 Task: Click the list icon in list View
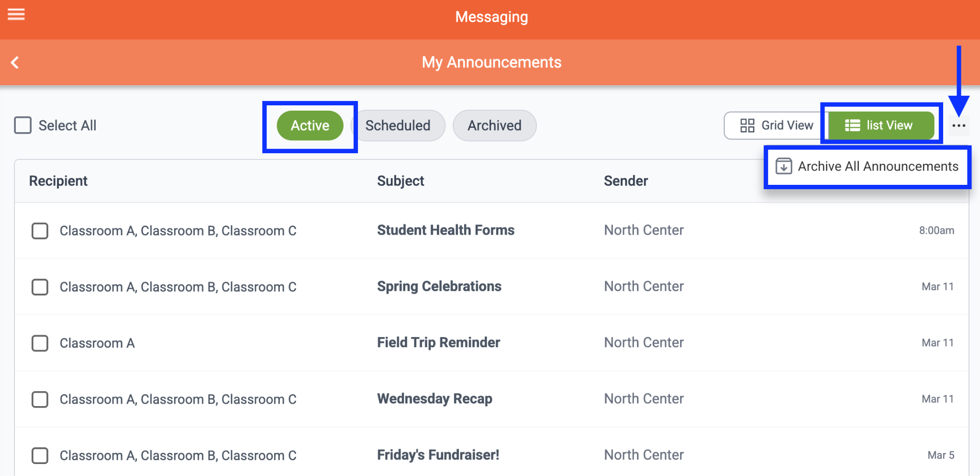tap(852, 125)
